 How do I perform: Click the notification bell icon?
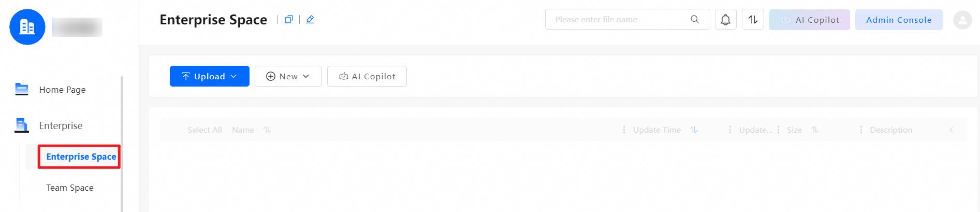[x=725, y=20]
